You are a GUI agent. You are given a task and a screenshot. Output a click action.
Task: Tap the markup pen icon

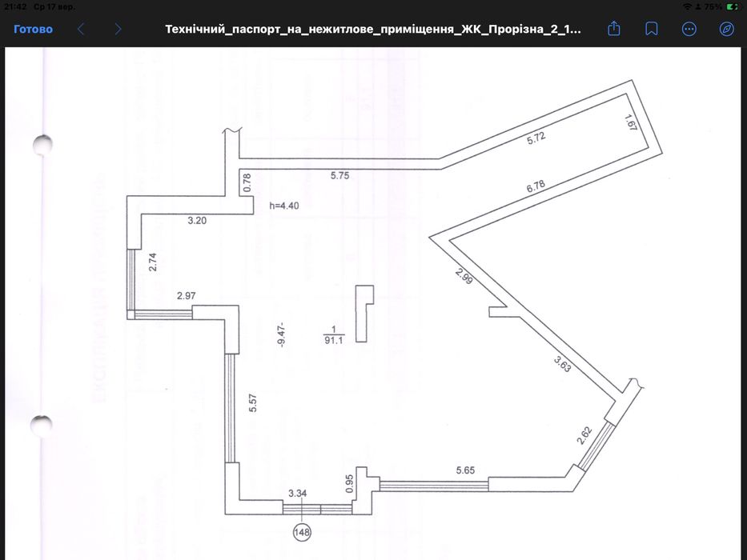pos(726,29)
